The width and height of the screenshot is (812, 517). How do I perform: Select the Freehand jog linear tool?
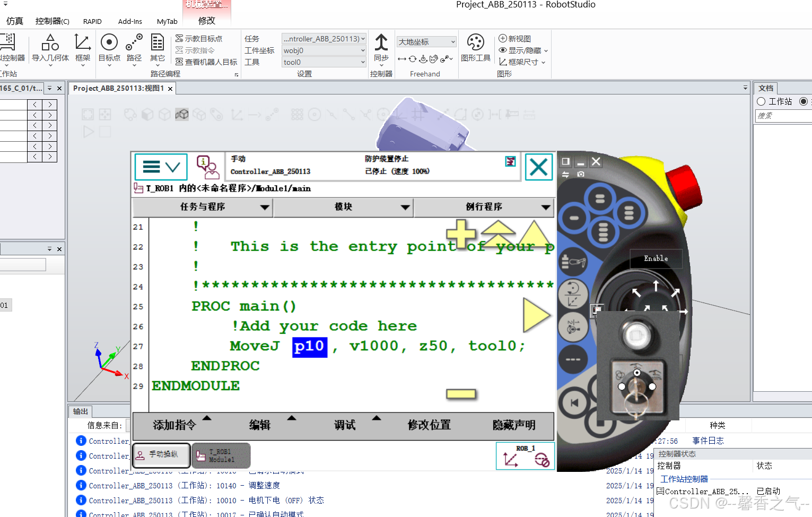(434, 59)
